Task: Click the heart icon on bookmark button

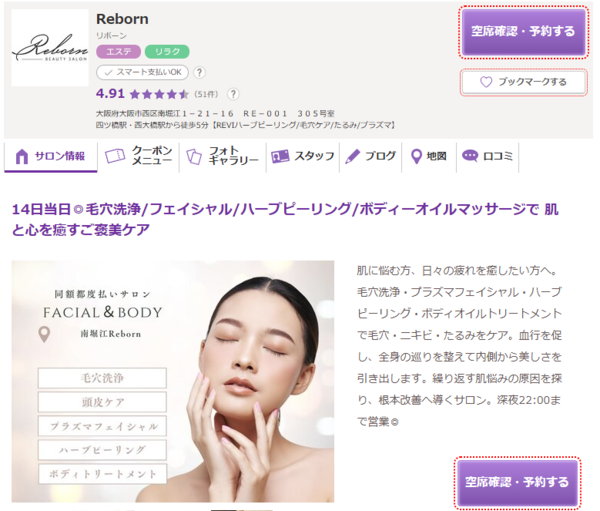Action: pos(486,82)
